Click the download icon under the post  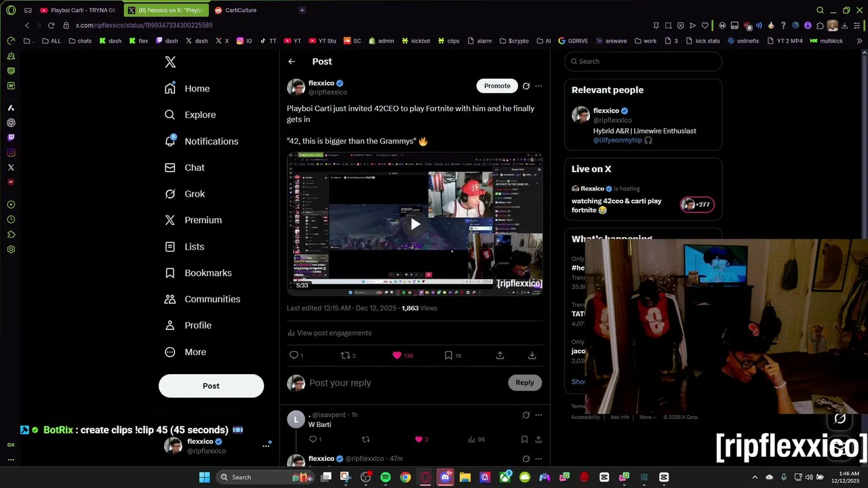coord(532,355)
